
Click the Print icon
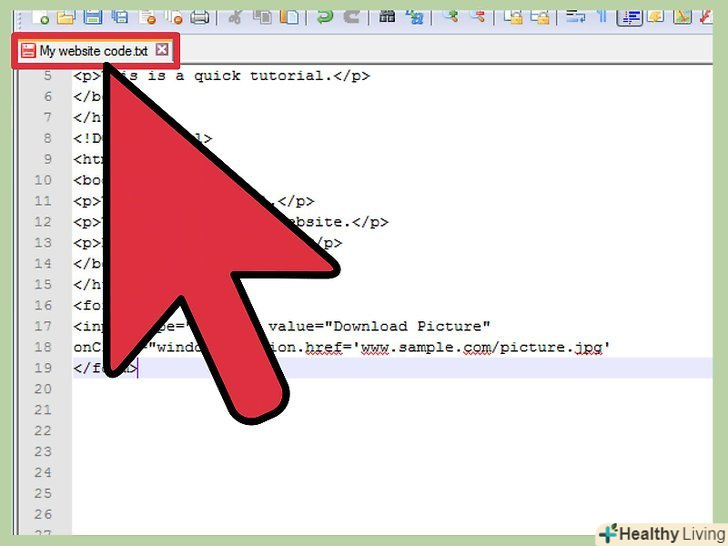tap(200, 17)
